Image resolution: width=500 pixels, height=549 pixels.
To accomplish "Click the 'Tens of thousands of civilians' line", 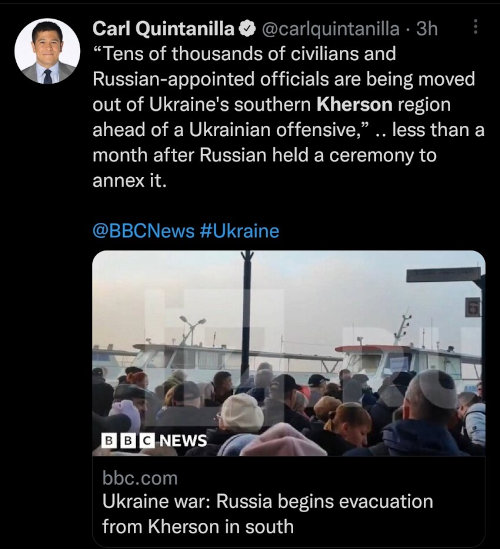I will coord(244,54).
